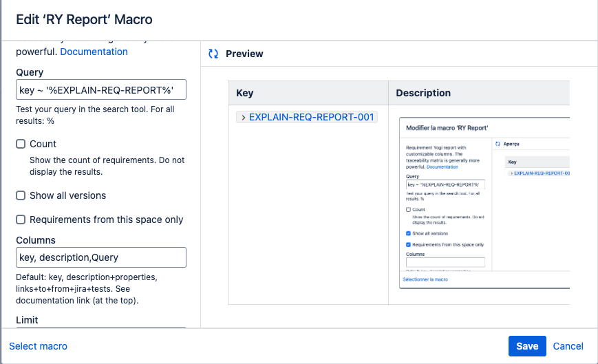Click 'Sélectionner la macro' in the embedded screenshot
This screenshot has width=598, height=364.
click(x=425, y=279)
